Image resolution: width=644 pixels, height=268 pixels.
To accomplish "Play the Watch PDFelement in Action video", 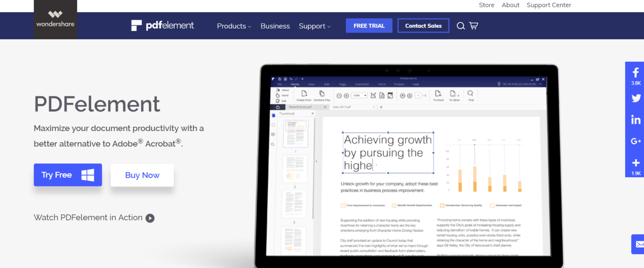I will point(150,218).
